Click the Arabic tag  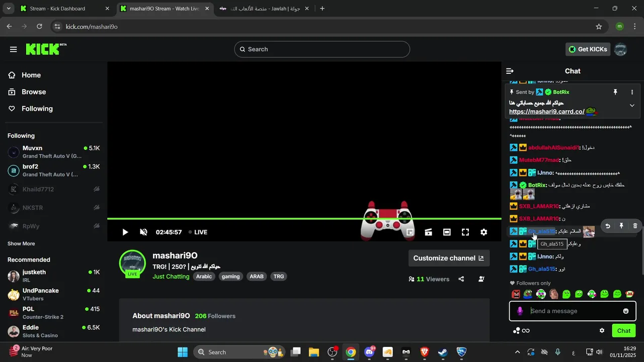point(204,277)
